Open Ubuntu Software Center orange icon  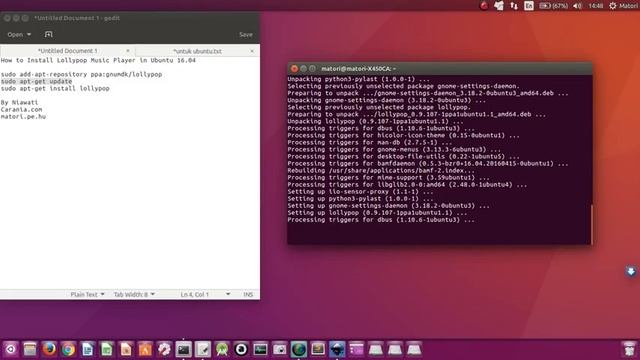click(x=145, y=349)
